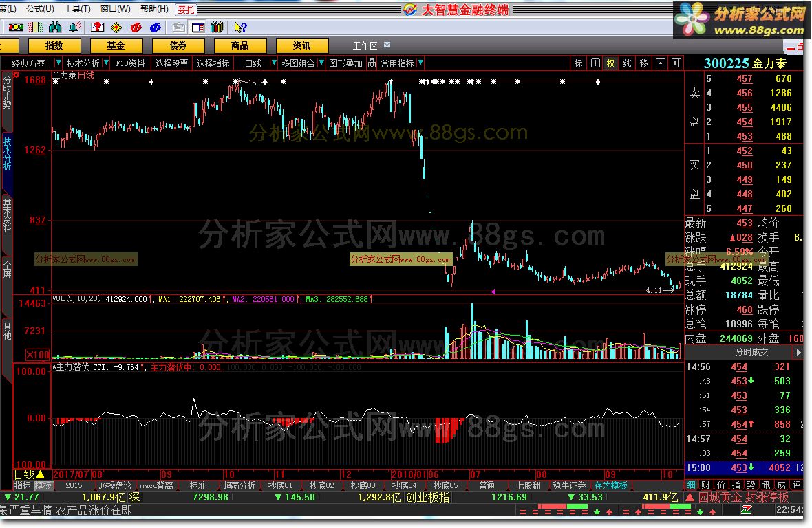This screenshot has width=812, height=528.
Task: Open the 工具(T) menu
Action: (x=77, y=9)
